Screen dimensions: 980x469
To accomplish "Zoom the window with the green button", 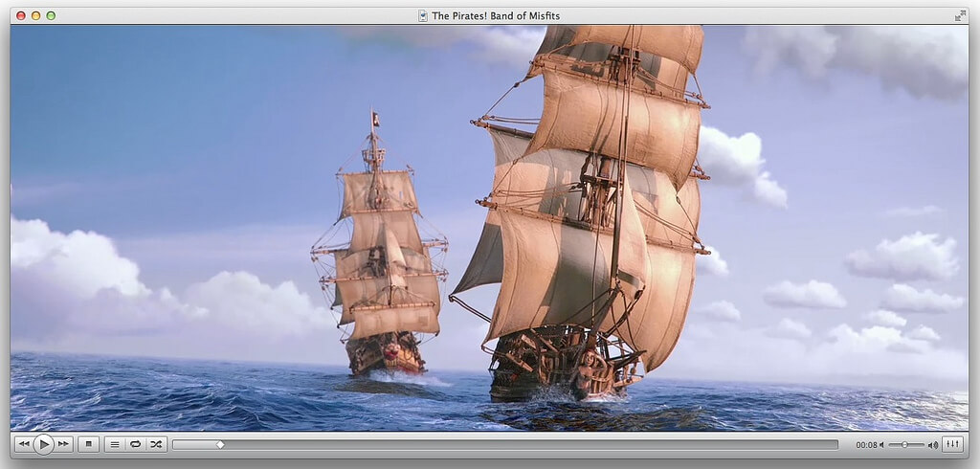I will click(x=51, y=15).
